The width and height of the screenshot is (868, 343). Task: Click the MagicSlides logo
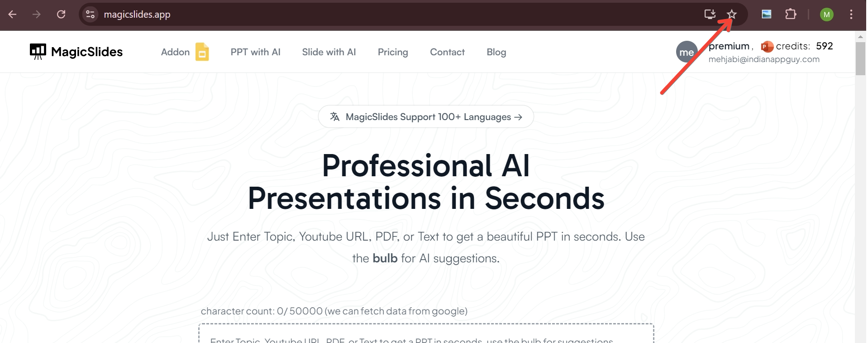[x=76, y=52]
